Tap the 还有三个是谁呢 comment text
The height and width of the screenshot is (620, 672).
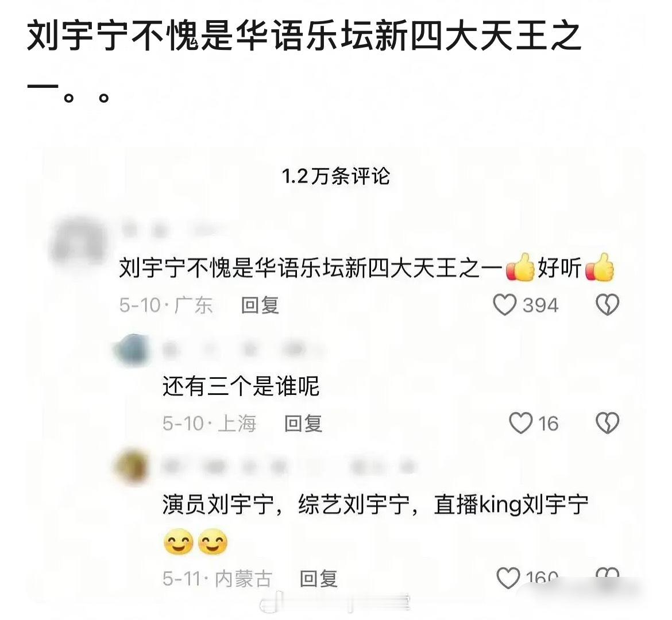[241, 386]
